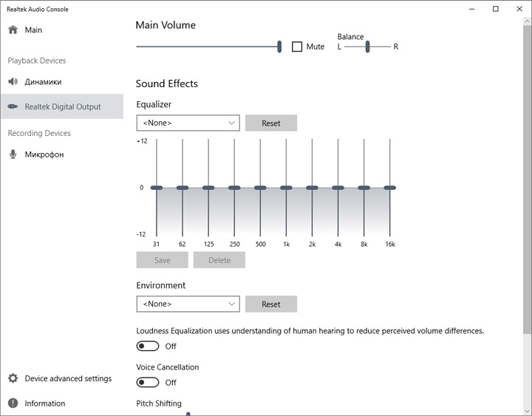532x416 pixels.
Task: Click the vertical scrollbar on the right
Action: (526, 185)
